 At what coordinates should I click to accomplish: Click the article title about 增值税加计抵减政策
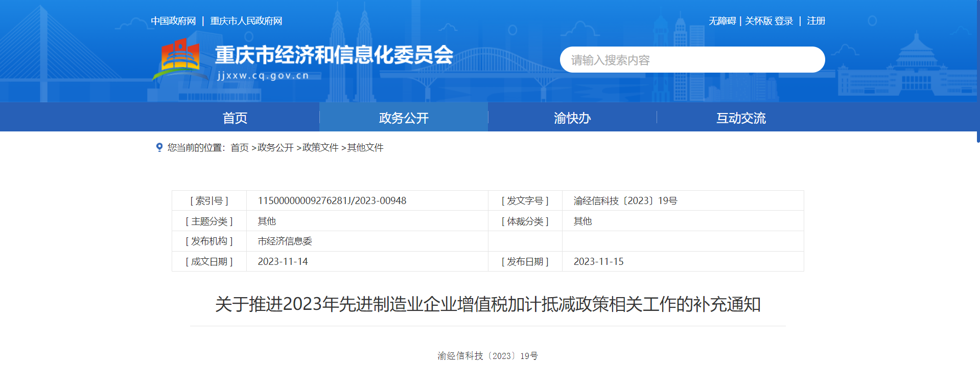(487, 304)
